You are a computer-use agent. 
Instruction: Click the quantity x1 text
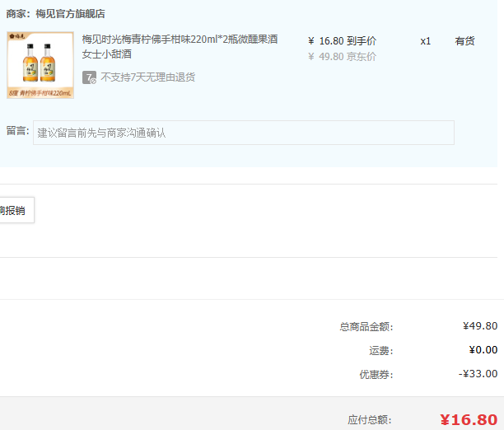pos(426,41)
